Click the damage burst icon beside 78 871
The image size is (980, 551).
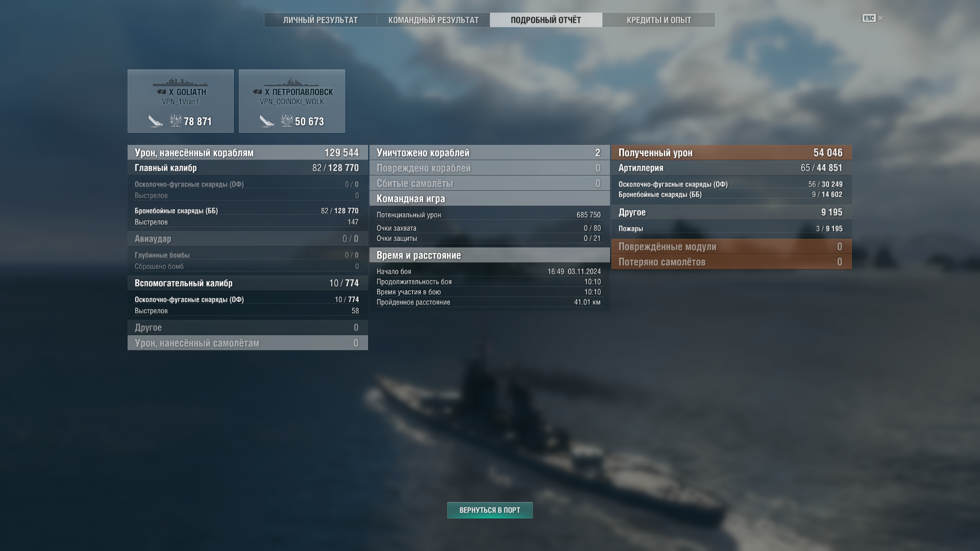point(176,121)
